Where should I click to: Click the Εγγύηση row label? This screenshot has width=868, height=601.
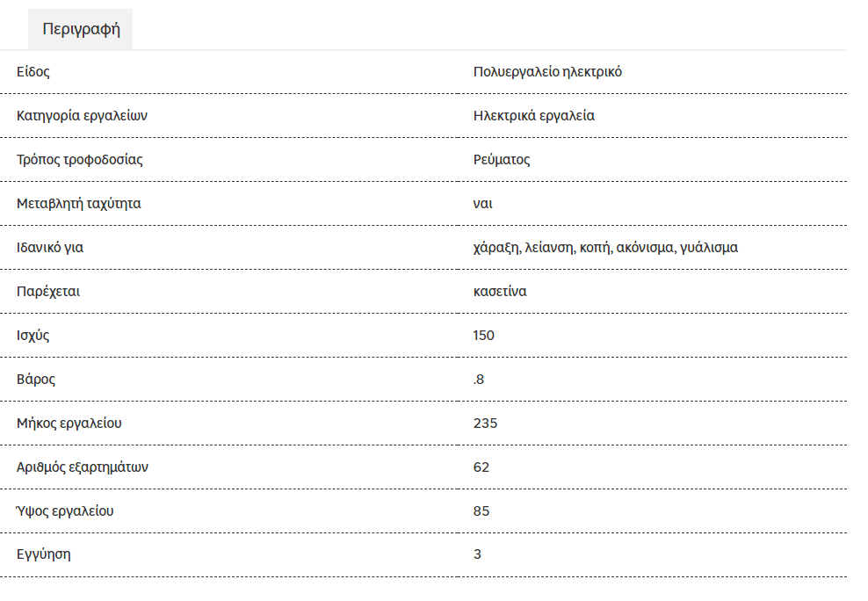[x=44, y=554]
